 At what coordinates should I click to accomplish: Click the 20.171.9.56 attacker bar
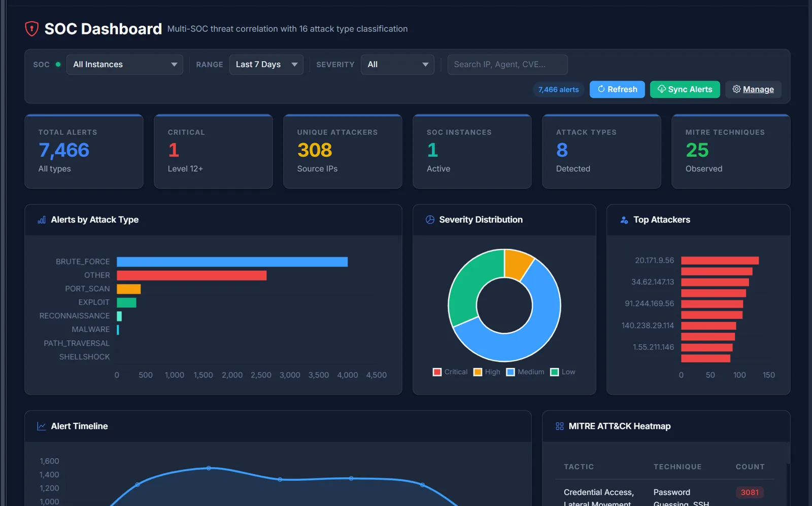coord(720,261)
